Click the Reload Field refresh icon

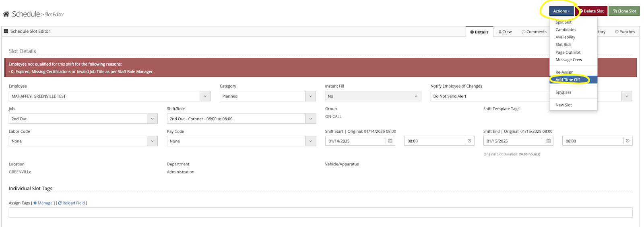[60, 203]
